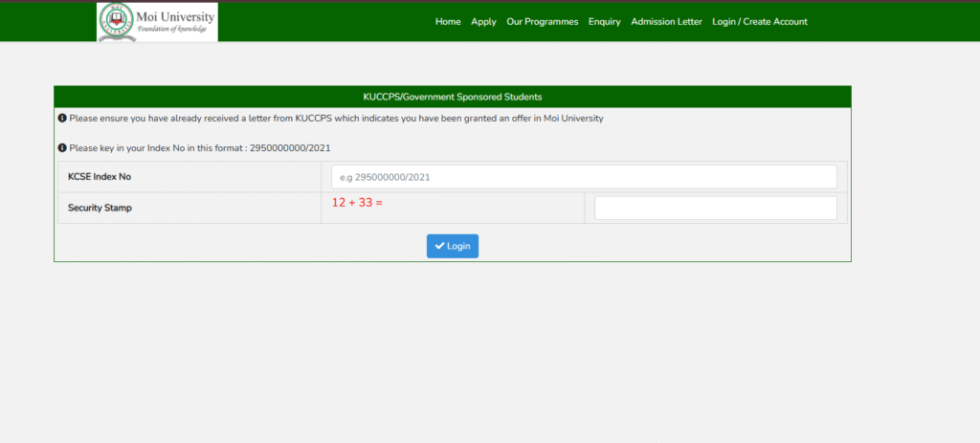Viewport: 980px width, 443px height.
Task: Open the Home menu item
Action: pos(448,22)
